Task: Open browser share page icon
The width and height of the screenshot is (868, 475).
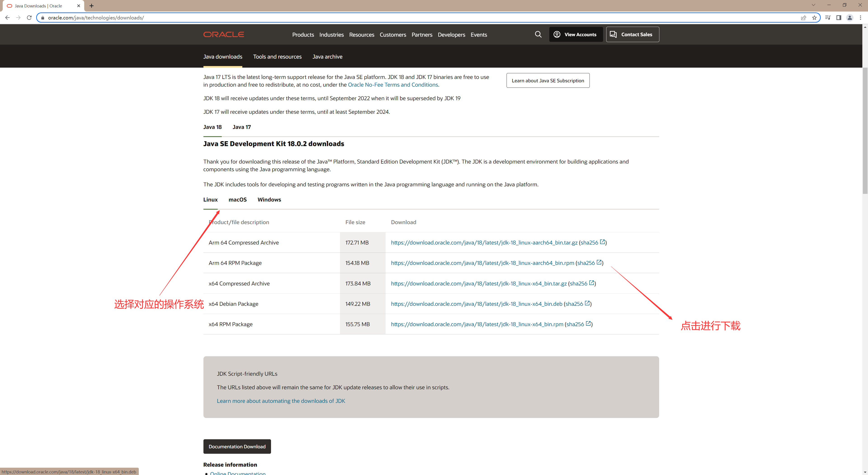Action: pos(803,18)
